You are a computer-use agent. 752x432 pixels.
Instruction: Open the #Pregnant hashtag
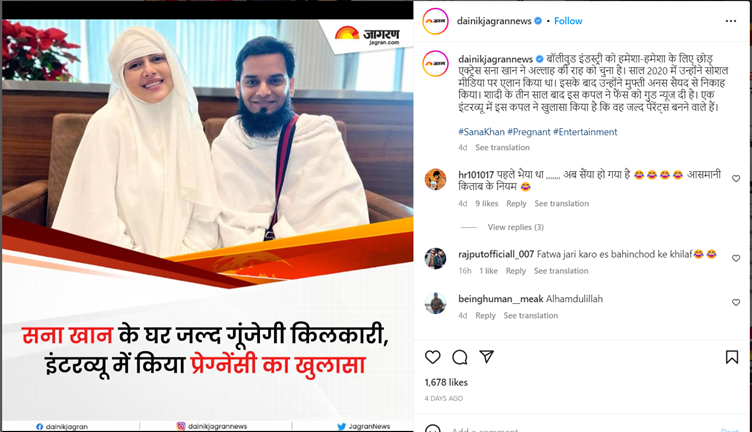coord(529,132)
